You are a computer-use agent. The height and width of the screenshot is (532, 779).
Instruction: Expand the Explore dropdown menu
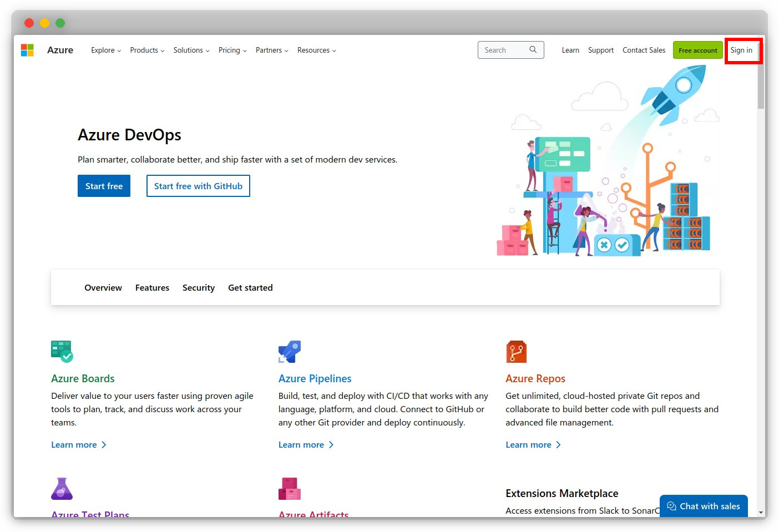pyautogui.click(x=106, y=50)
